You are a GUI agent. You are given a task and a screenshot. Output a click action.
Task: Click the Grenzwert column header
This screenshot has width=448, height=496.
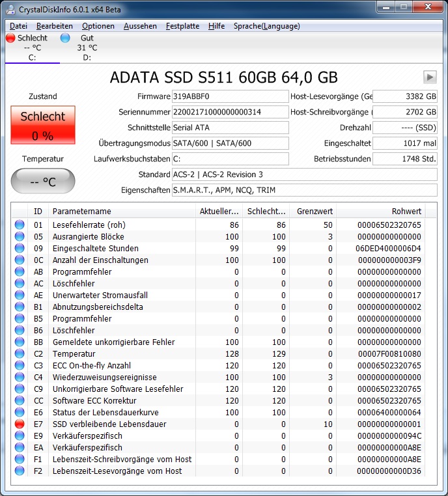click(x=314, y=211)
